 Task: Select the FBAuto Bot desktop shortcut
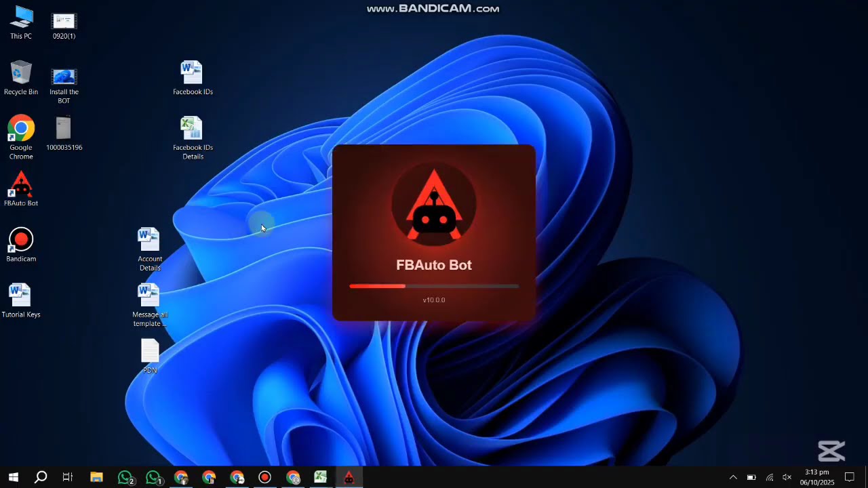coord(21,189)
